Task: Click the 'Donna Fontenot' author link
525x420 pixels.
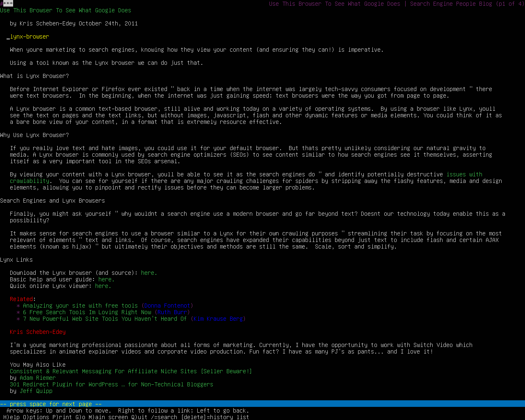Action: pyautogui.click(x=167, y=306)
